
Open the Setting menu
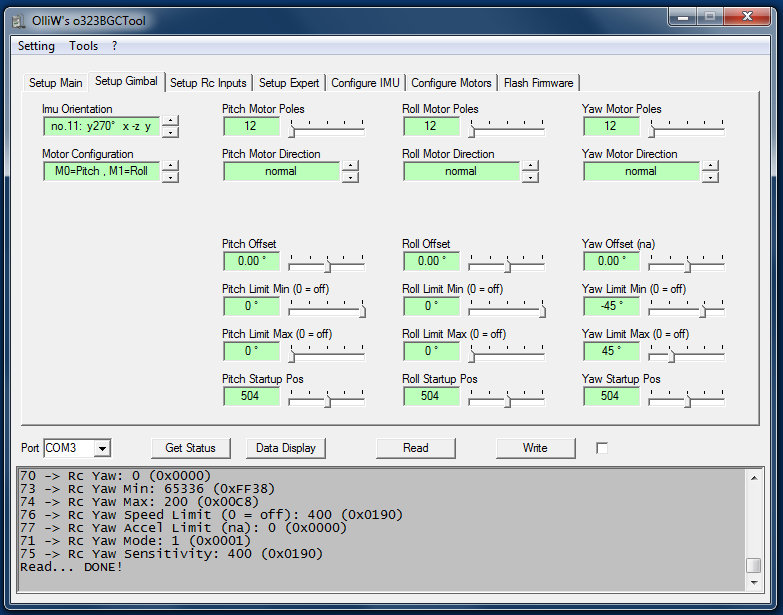coord(36,46)
